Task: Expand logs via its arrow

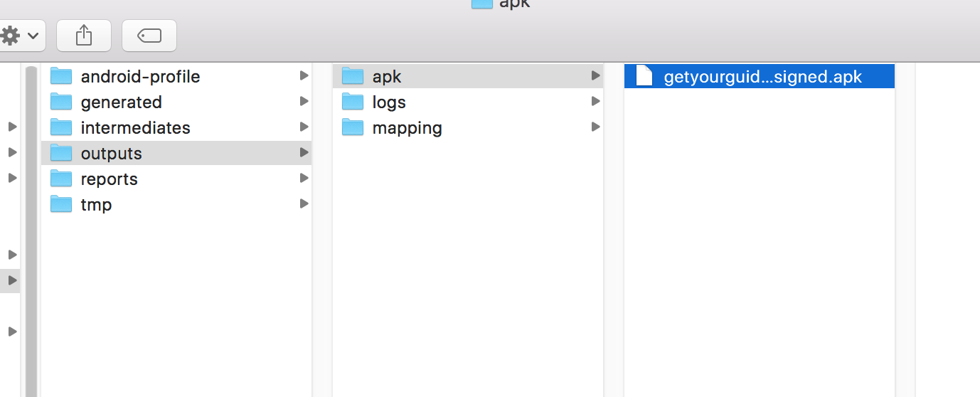Action: (595, 101)
